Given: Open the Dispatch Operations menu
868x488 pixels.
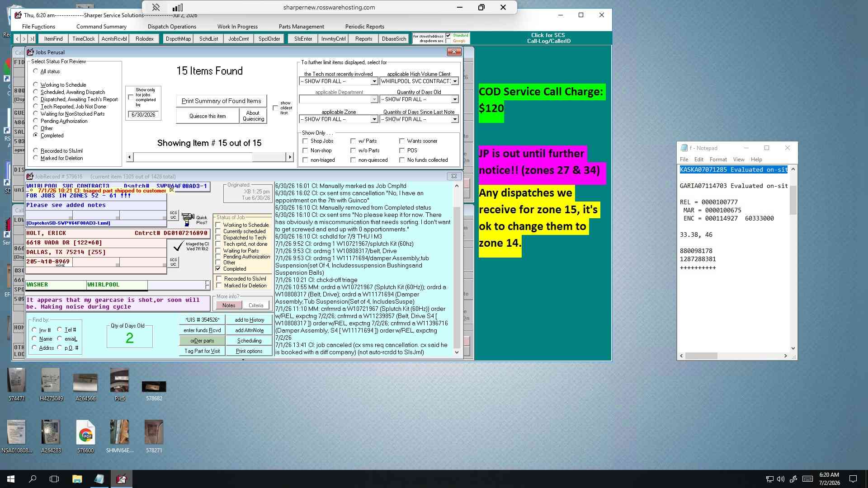Looking at the screenshot, I should point(172,27).
